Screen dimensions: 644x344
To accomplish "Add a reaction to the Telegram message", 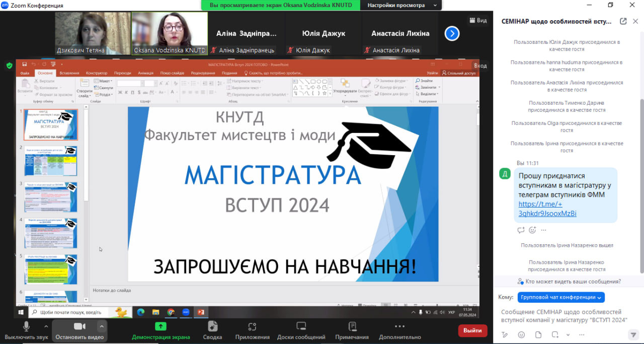I will click(532, 230).
